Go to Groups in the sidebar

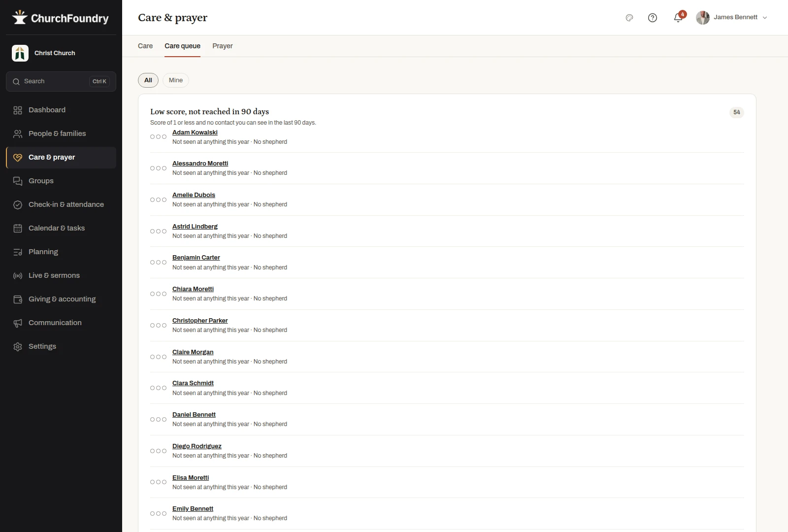pos(61,181)
